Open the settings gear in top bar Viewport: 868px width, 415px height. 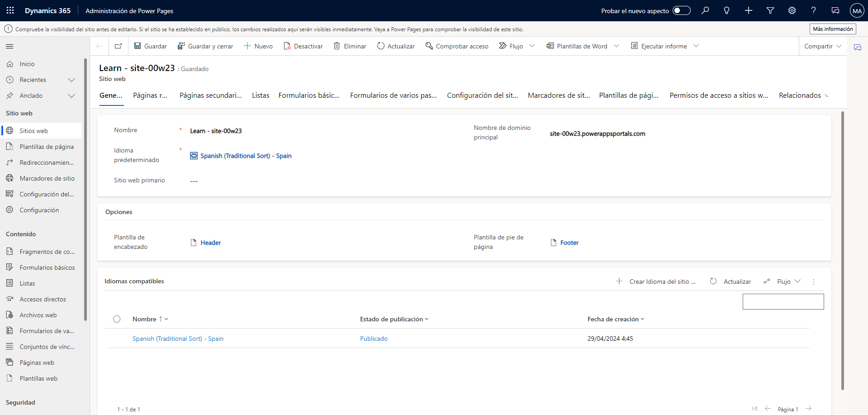(792, 10)
